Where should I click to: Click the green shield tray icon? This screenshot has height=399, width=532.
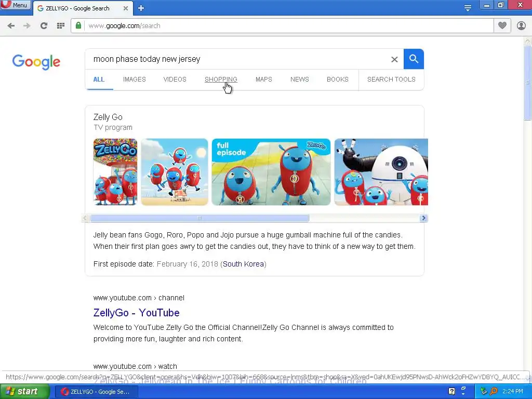(x=484, y=391)
